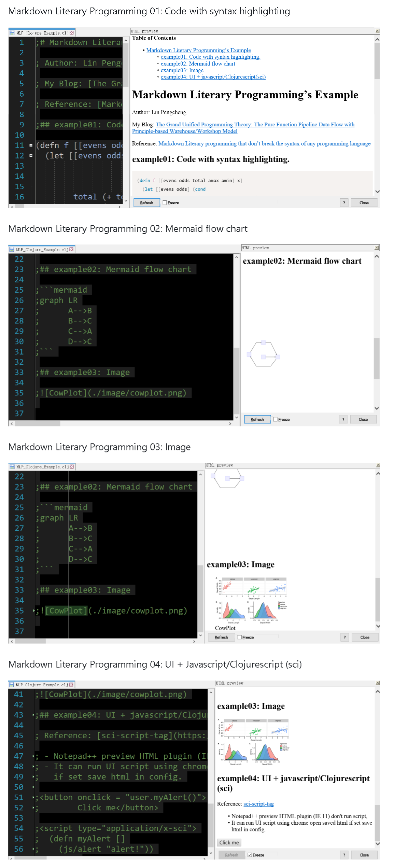Open help with the ? button in screenshot 01
The height and width of the screenshot is (868, 394).
(x=344, y=202)
